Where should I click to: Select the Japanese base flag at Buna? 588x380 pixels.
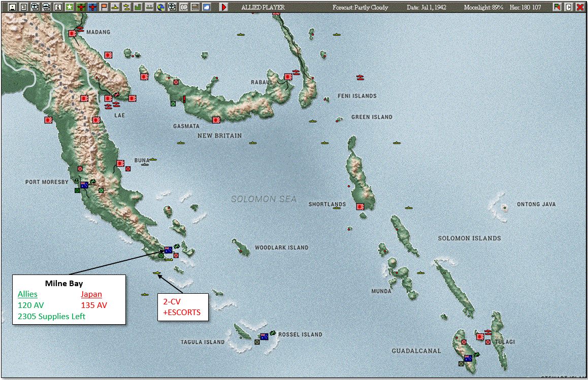[120, 163]
